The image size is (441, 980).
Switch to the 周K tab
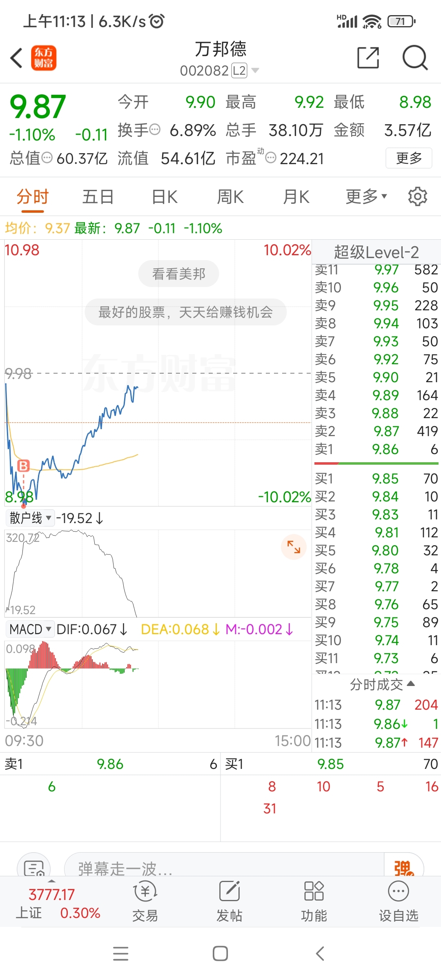230,197
